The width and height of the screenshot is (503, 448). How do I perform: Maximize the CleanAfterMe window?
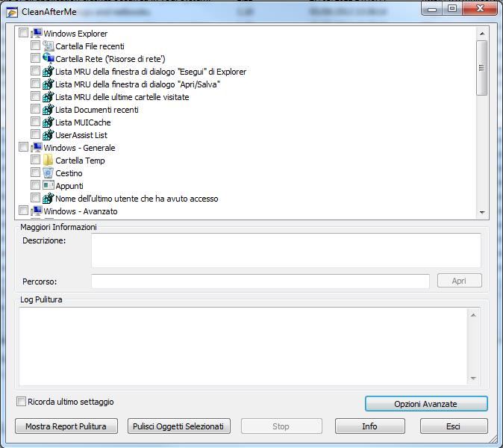[452, 9]
